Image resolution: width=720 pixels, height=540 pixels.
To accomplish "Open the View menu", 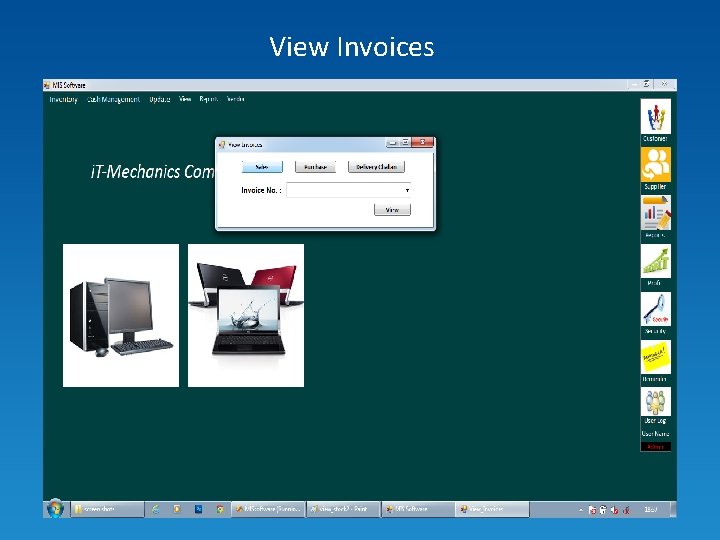I will click(185, 99).
